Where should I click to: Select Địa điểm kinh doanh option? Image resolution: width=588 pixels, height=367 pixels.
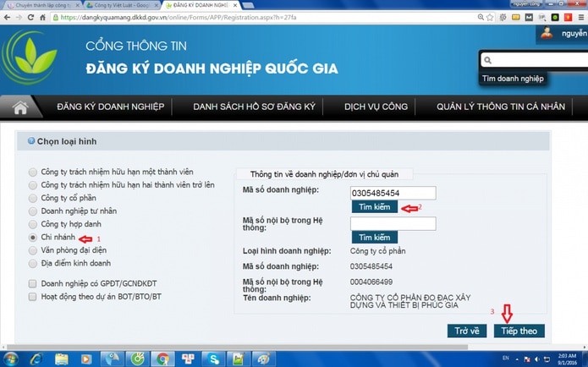pyautogui.click(x=33, y=264)
